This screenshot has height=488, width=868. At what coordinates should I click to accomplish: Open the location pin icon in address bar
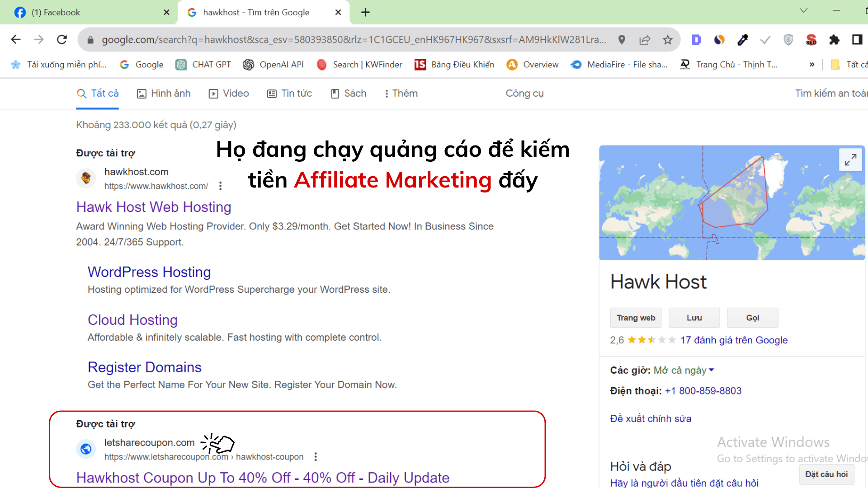(622, 40)
